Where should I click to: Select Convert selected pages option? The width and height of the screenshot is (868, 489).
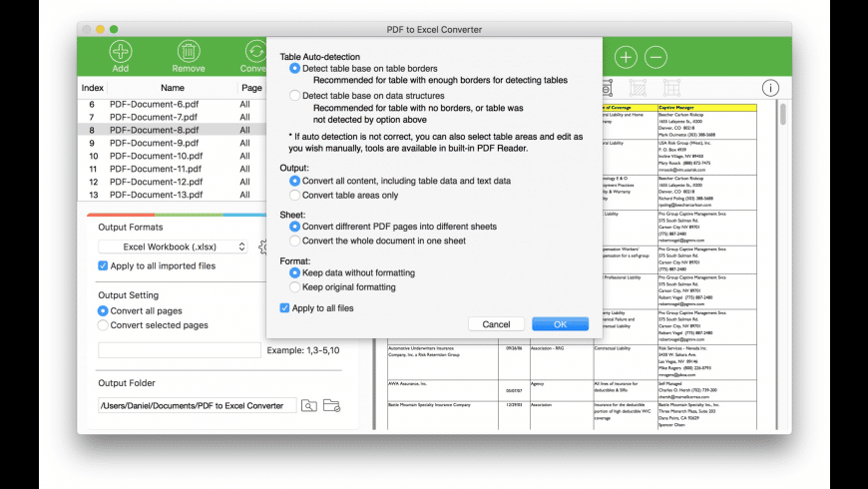[x=103, y=325]
